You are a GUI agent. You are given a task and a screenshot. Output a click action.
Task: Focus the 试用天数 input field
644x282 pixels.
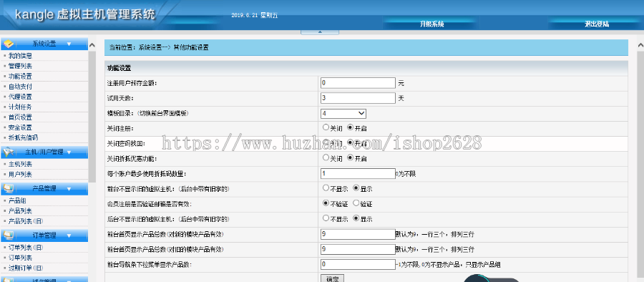tap(358, 98)
